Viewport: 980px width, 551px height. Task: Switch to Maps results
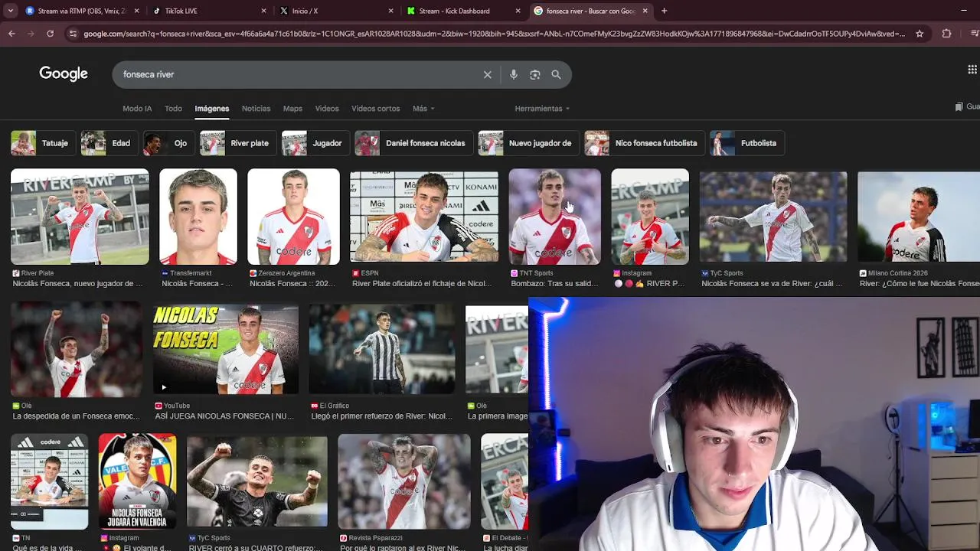click(x=292, y=109)
